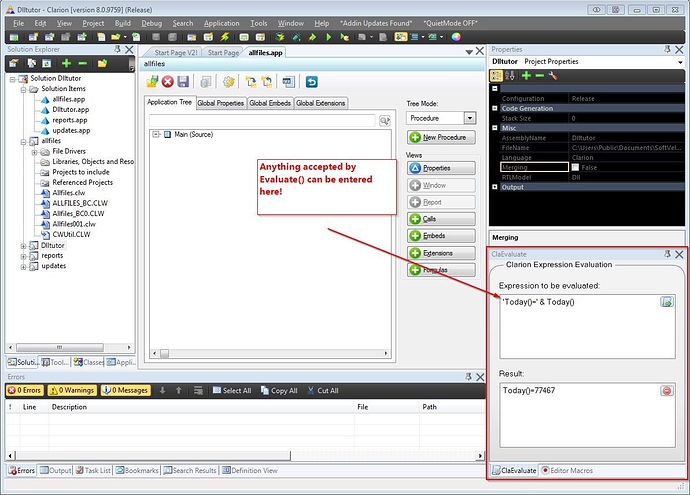Screen dimensions: 690x495
Task: Pin the ClaEvaluate panel
Action: [667, 254]
